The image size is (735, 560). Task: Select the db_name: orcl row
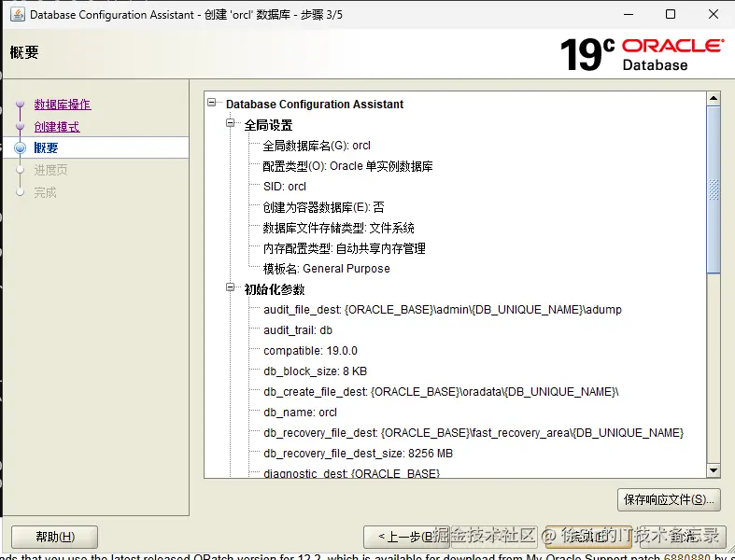tap(300, 413)
